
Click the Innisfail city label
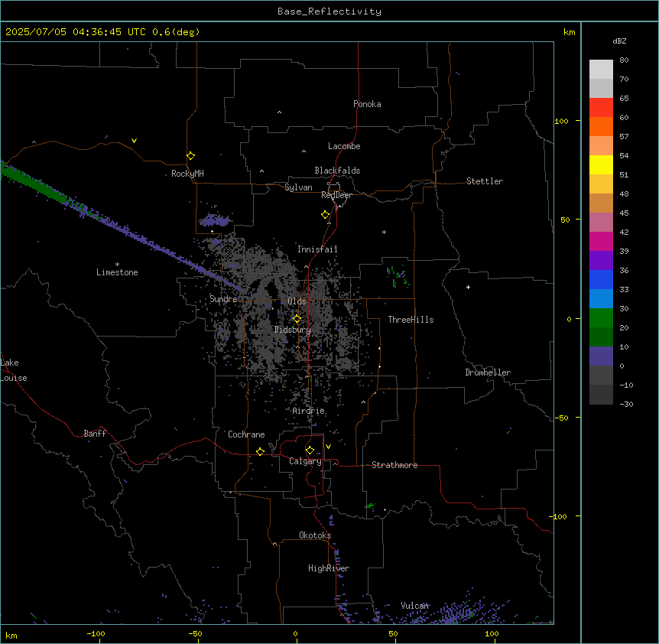click(x=317, y=249)
